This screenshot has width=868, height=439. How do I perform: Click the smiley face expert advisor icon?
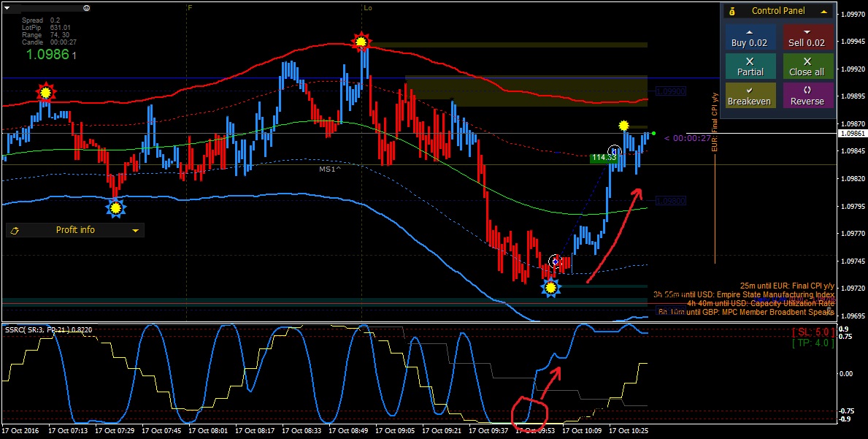point(86,8)
